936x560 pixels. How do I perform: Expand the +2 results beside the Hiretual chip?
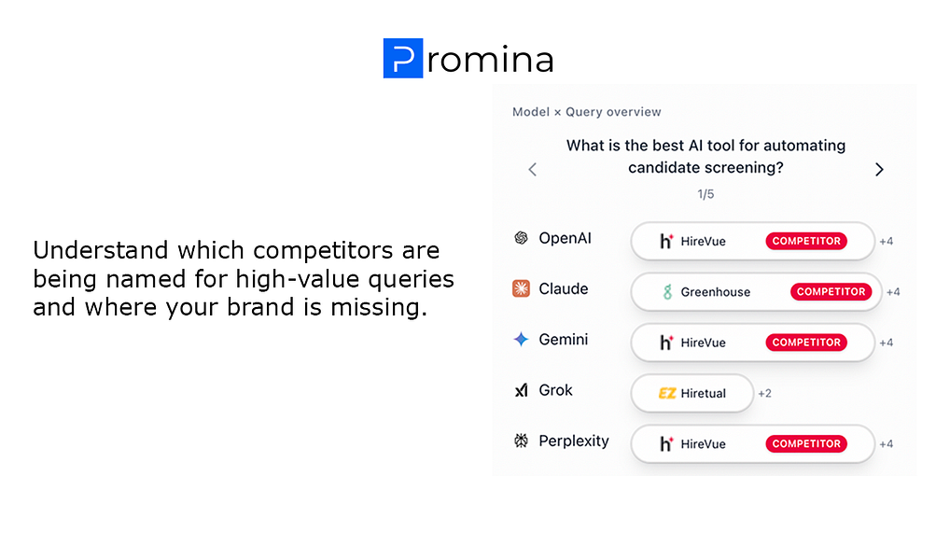[764, 393]
